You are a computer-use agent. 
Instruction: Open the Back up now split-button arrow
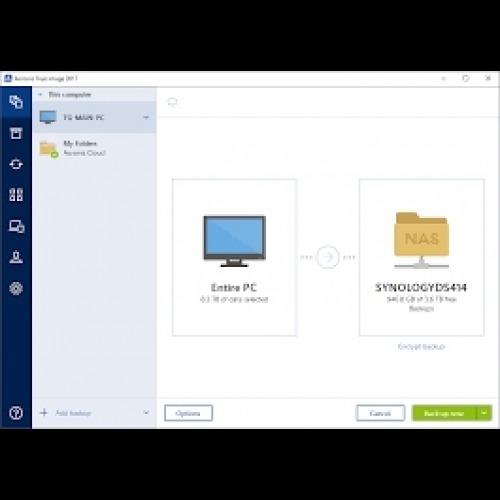click(484, 413)
